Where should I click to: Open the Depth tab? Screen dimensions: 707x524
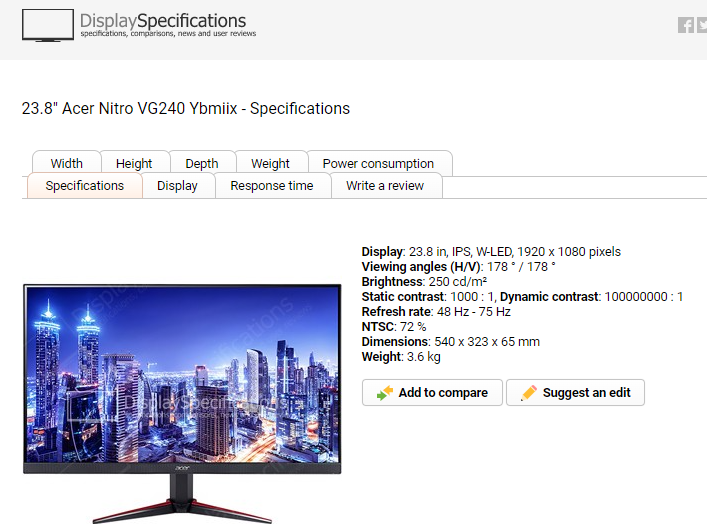pos(202,163)
